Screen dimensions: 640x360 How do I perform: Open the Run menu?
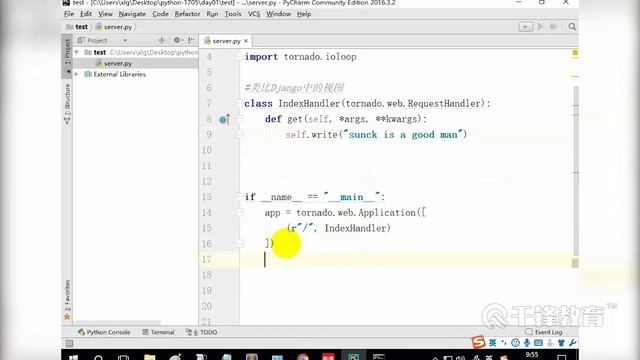pyautogui.click(x=212, y=14)
